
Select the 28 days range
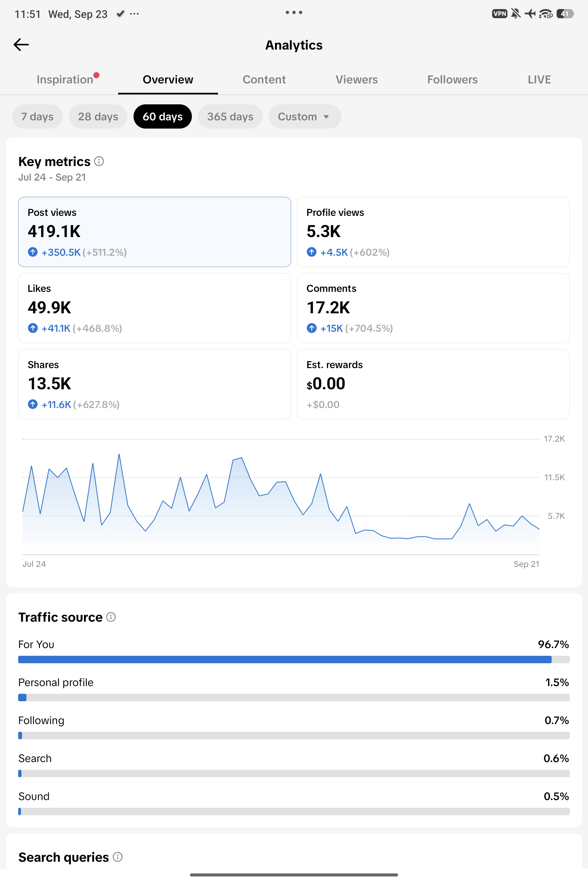pos(98,117)
